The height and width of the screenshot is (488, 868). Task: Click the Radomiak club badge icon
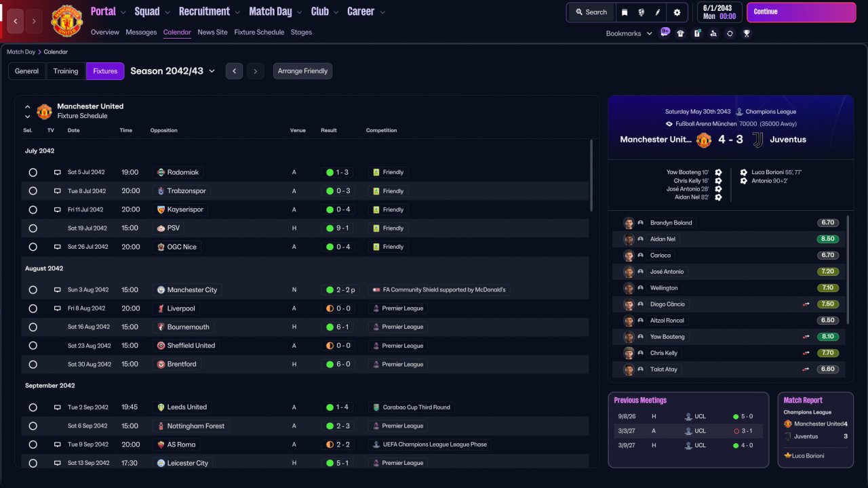(161, 172)
